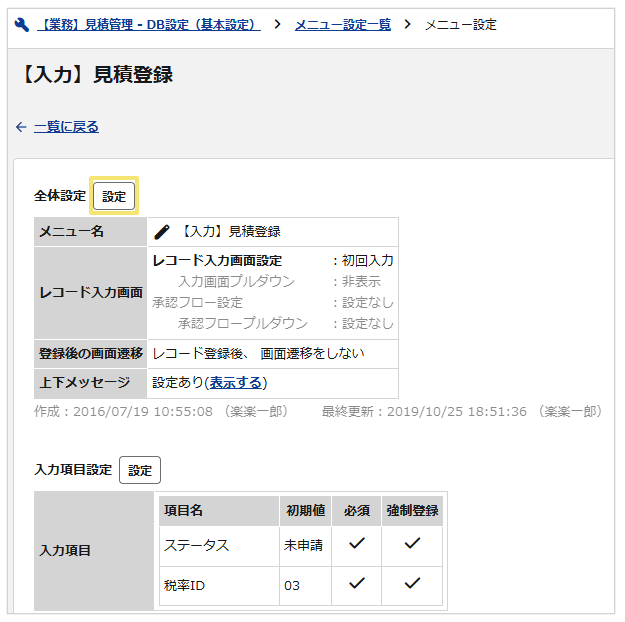
Task: Click the メニュー設定 breadcrumb text
Action: [x=461, y=25]
